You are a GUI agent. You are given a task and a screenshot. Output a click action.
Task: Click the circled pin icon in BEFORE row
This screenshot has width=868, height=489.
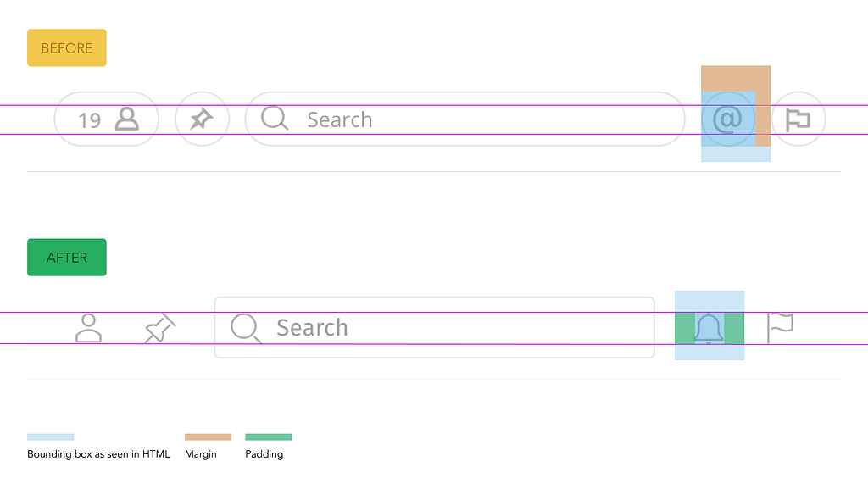(202, 119)
